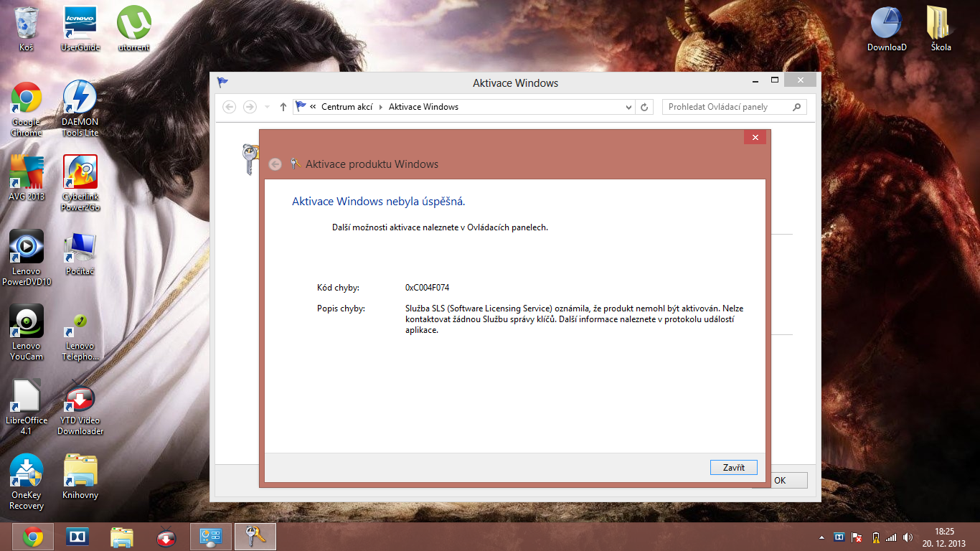Show hidden system tray icons
Viewport: 980px width, 551px height.
pyautogui.click(x=822, y=537)
